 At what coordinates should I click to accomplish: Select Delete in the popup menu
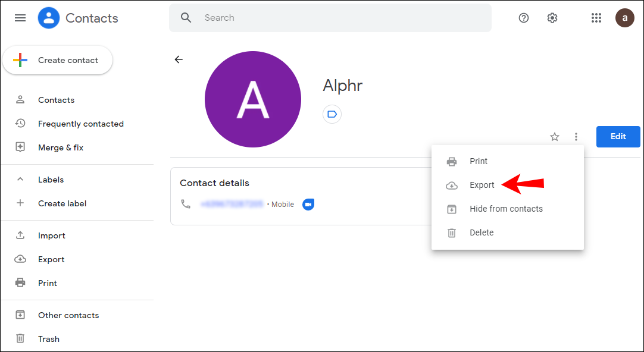[482, 232]
